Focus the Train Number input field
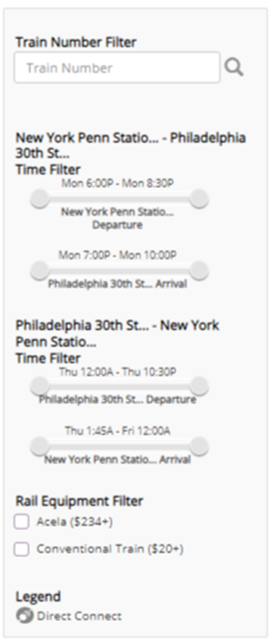Screen dimensions: 273x644 tap(117, 67)
